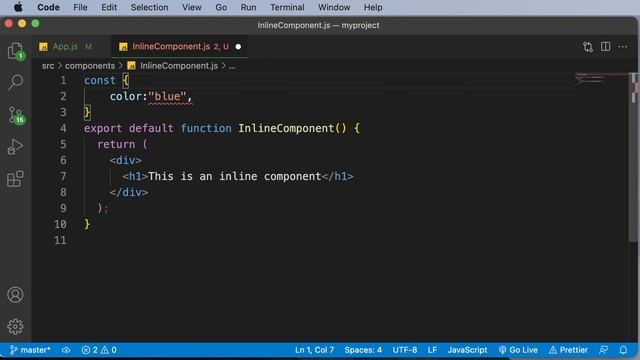The width and height of the screenshot is (640, 360).
Task: Click the color property on line 2
Action: (126, 96)
